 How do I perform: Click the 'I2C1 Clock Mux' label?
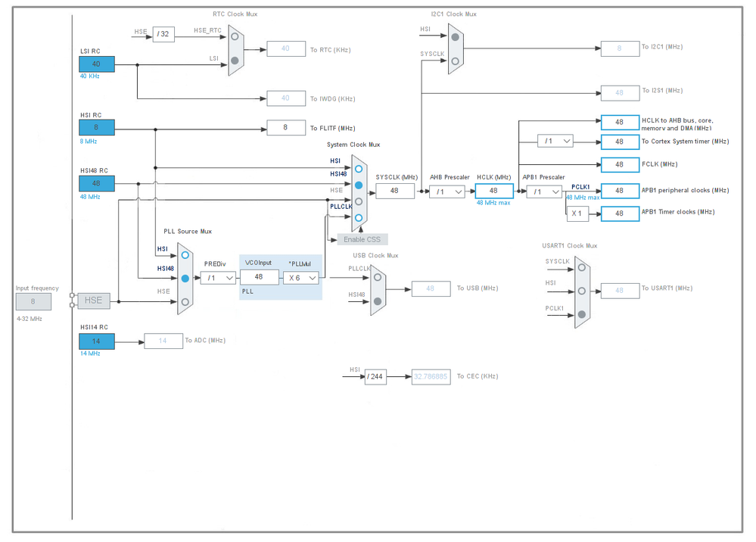pos(454,14)
